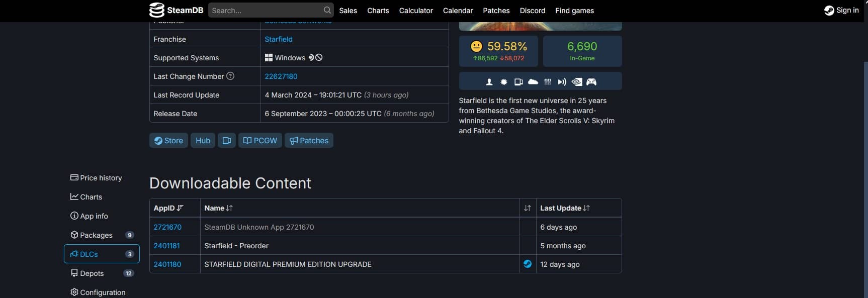The image size is (868, 298).
Task: Open the Starfield franchise link
Action: (x=279, y=39)
